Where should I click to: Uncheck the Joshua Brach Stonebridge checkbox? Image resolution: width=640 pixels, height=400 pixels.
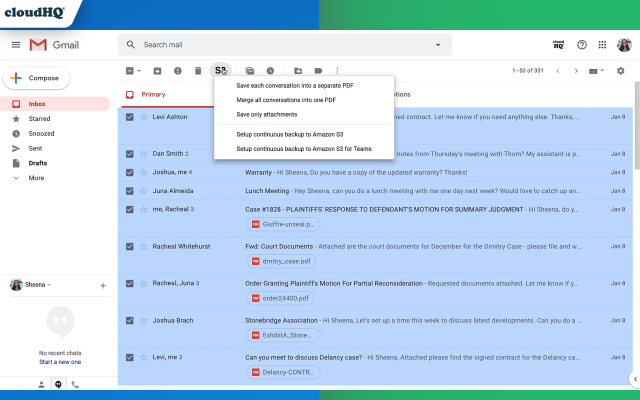130,320
